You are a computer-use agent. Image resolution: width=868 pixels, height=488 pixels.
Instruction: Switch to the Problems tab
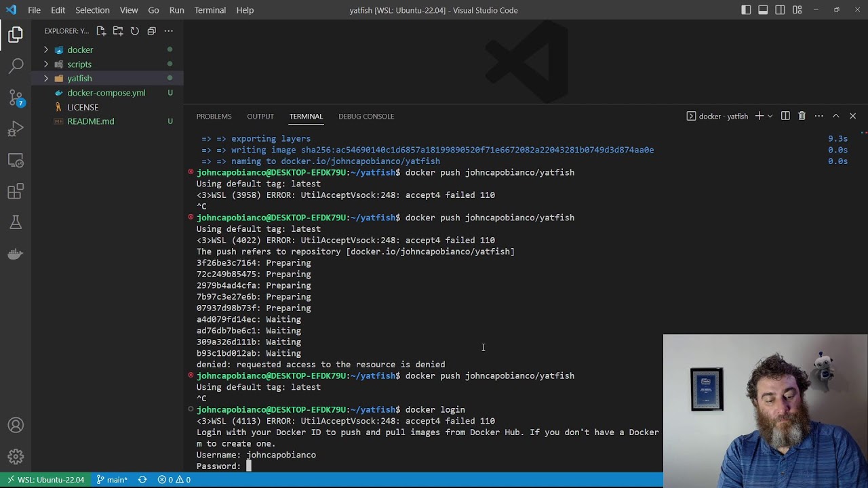pyautogui.click(x=214, y=116)
